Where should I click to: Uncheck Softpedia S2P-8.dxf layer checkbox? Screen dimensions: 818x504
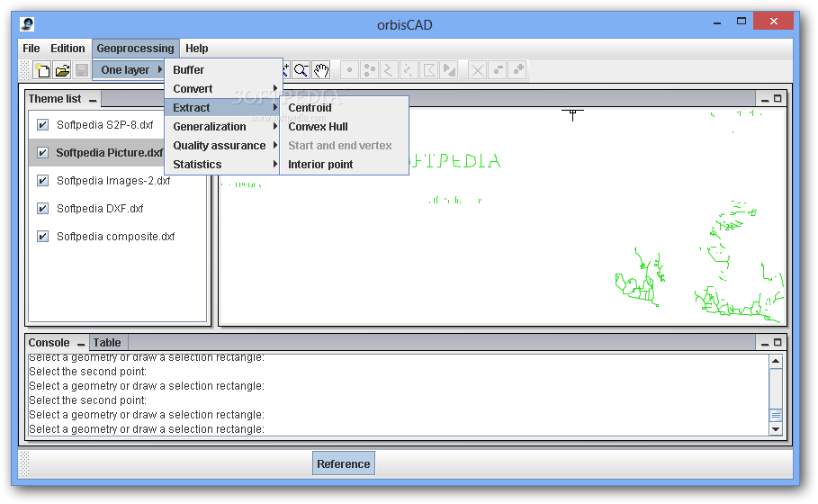(43, 125)
